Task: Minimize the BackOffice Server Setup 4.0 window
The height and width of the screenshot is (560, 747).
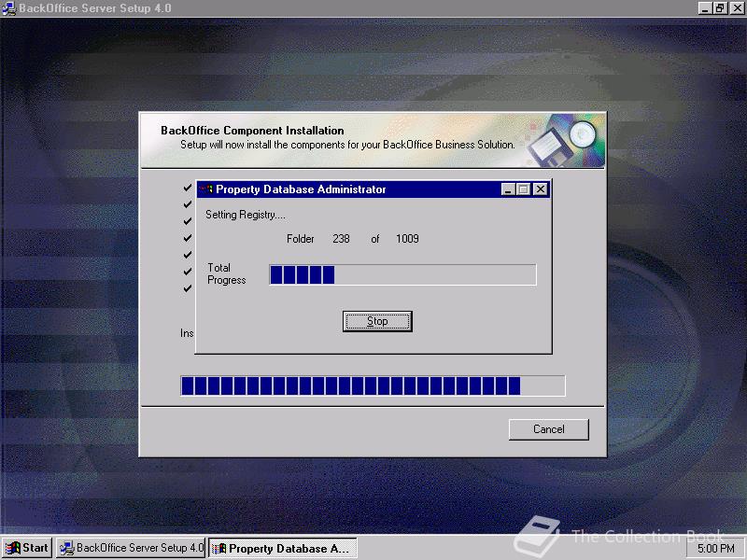Action: tap(706, 8)
